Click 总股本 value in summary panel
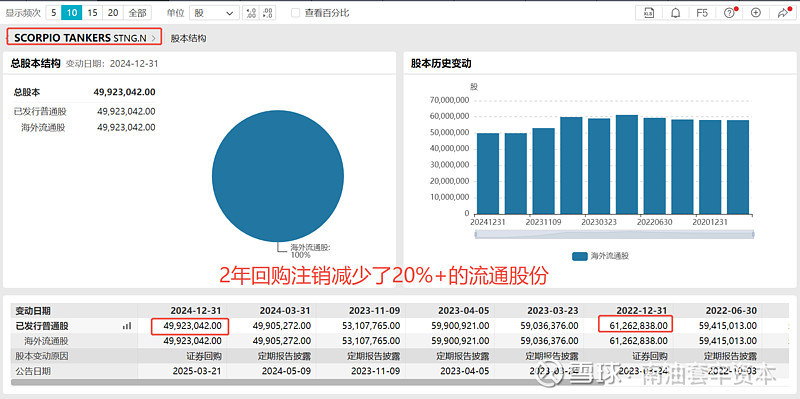 [124, 92]
